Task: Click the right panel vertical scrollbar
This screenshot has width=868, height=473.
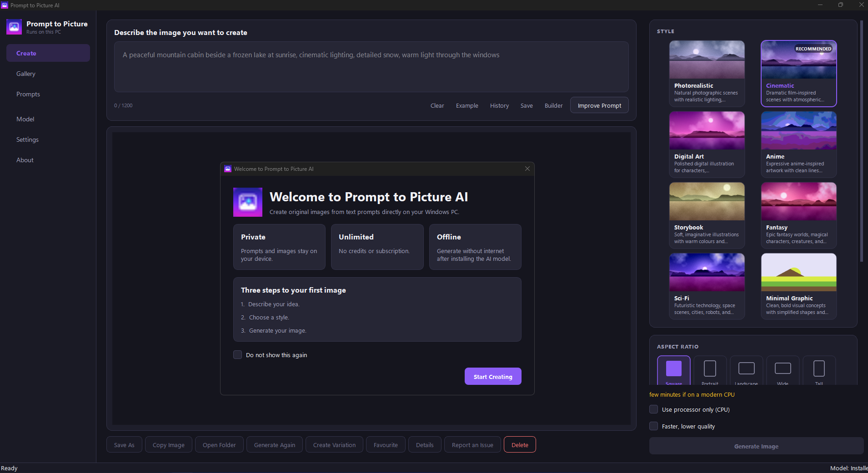Action: coord(861,141)
